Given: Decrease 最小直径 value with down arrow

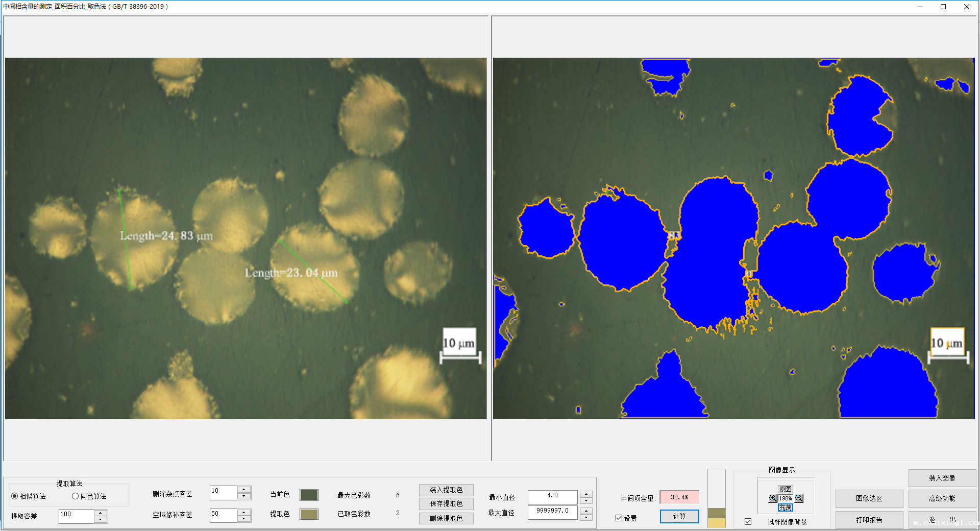Looking at the screenshot, I should pyautogui.click(x=586, y=500).
